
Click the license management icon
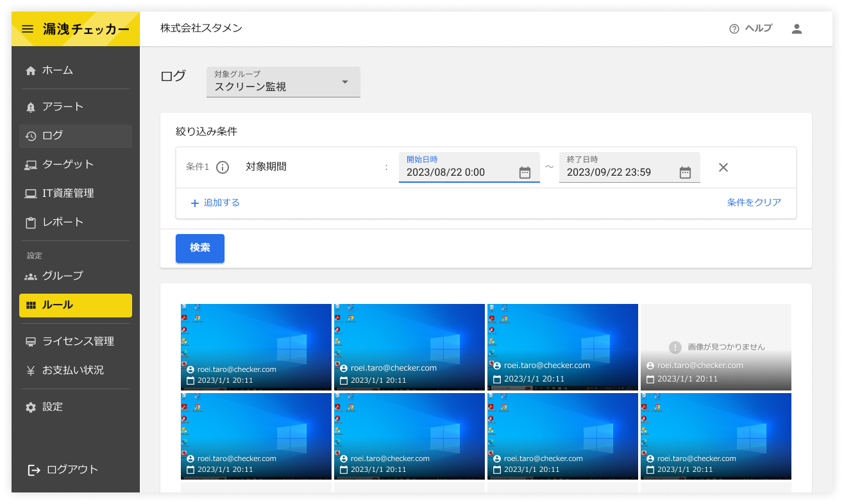pyautogui.click(x=30, y=342)
